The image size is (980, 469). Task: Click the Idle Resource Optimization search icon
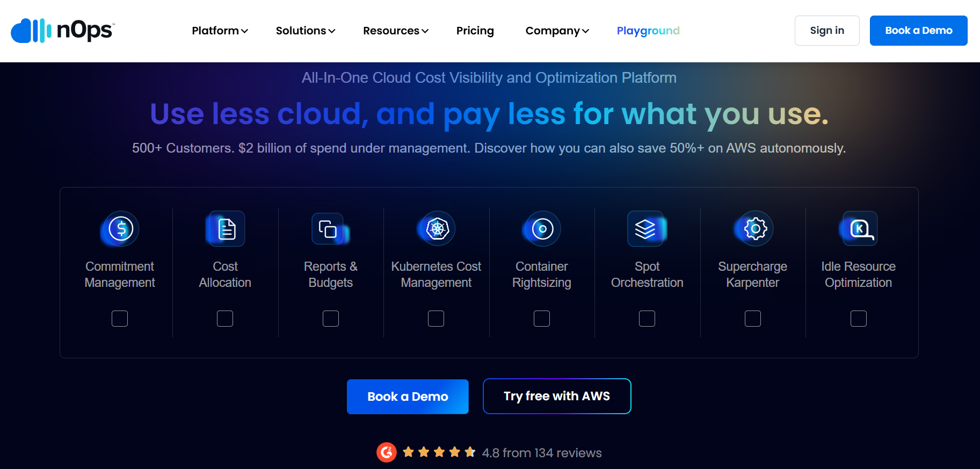(860, 229)
